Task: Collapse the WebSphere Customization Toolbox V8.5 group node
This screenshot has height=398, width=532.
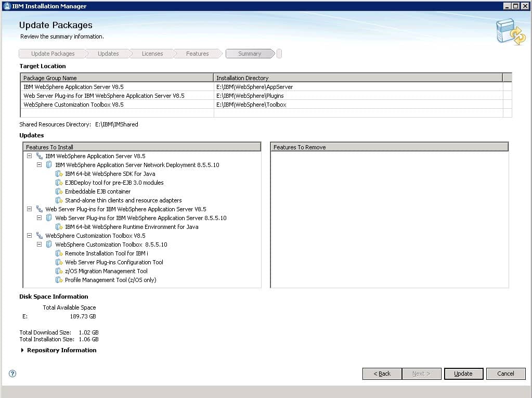Action: [x=30, y=235]
